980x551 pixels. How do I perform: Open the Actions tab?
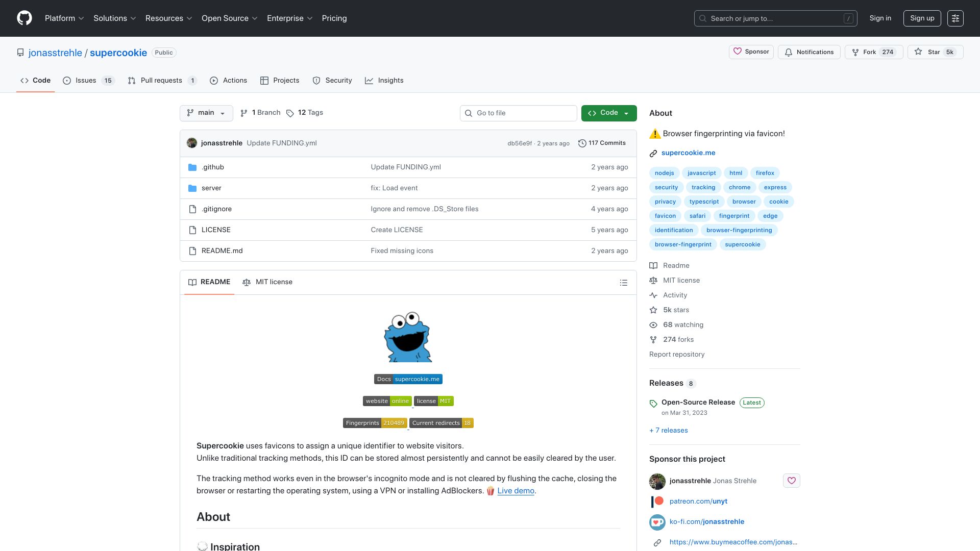pyautogui.click(x=229, y=81)
